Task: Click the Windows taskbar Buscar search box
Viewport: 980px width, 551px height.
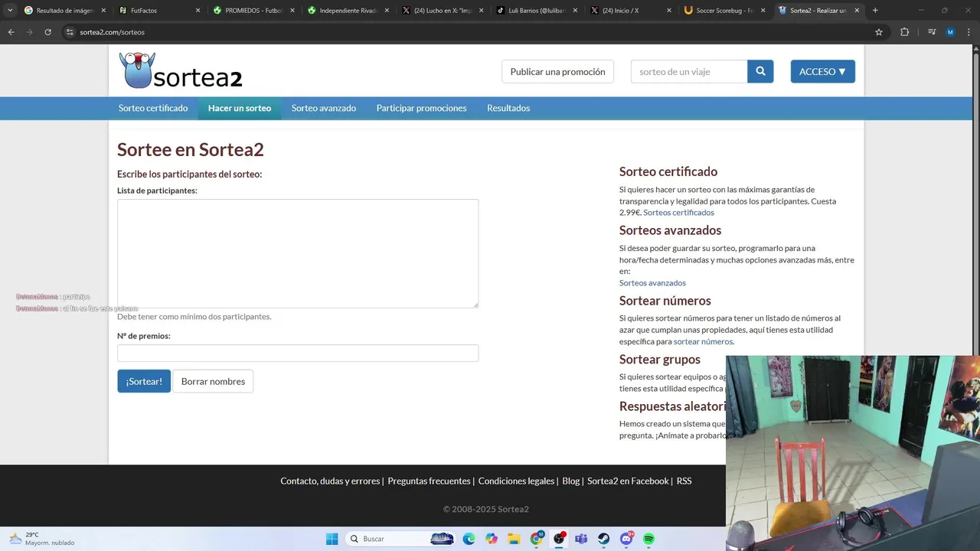Action: click(x=400, y=539)
